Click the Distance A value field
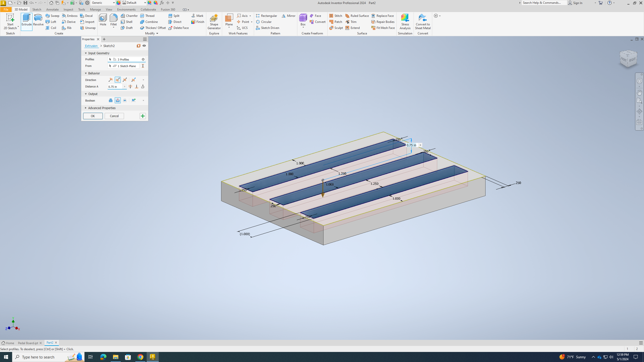The height and width of the screenshot is (362, 644). click(115, 87)
